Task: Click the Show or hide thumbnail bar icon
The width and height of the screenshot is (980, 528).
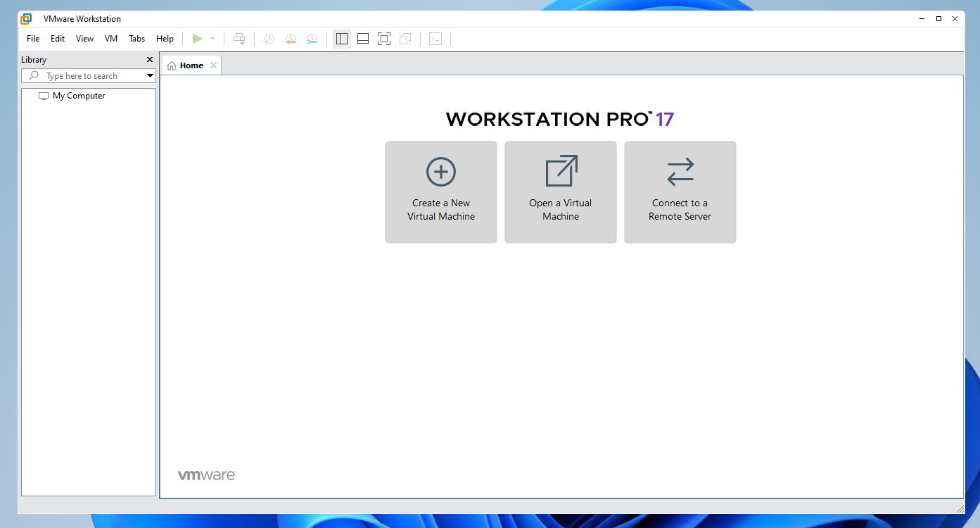Action: (363, 39)
